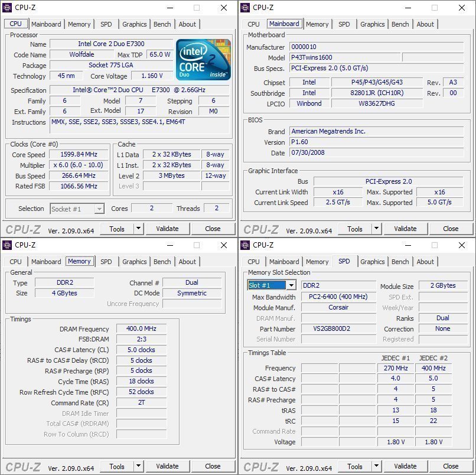Click the bus specs field 'PCI-Express 2.0 (5.0 GT/s)'
Image resolution: width=476 pixels, height=475 pixels.
(x=376, y=68)
